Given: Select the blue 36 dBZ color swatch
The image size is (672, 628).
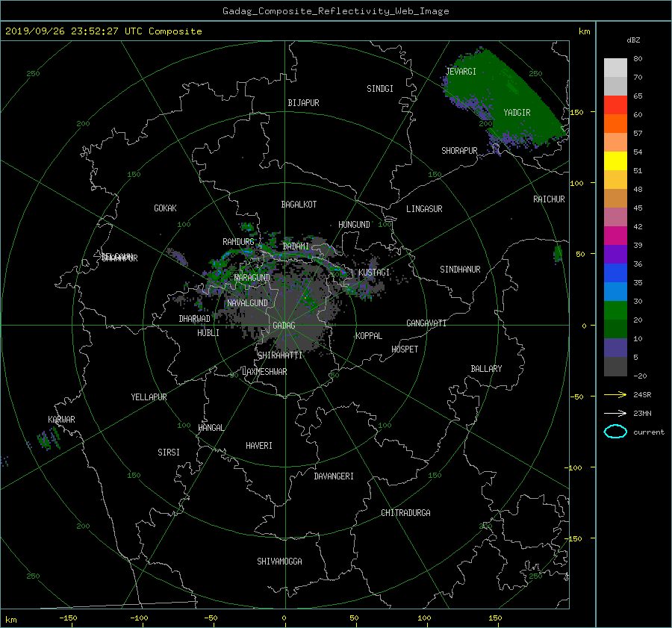Looking at the screenshot, I should (x=615, y=273).
